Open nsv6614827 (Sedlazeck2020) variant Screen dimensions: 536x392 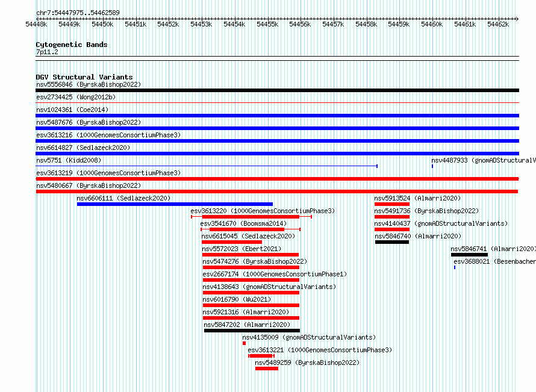[x=83, y=148]
